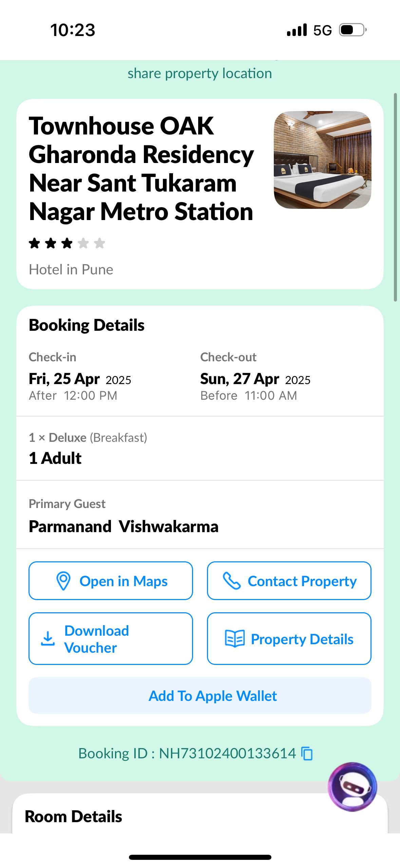
Task: Open the Property Details button
Action: [x=289, y=638]
